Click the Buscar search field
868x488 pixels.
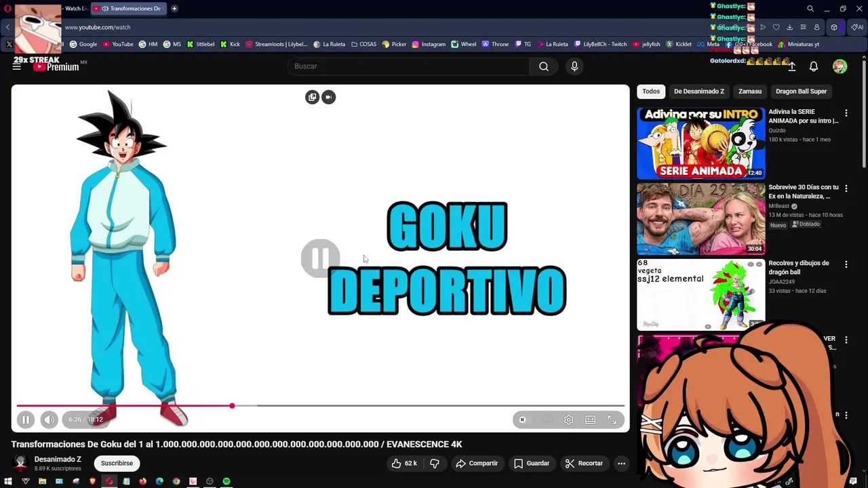(409, 66)
